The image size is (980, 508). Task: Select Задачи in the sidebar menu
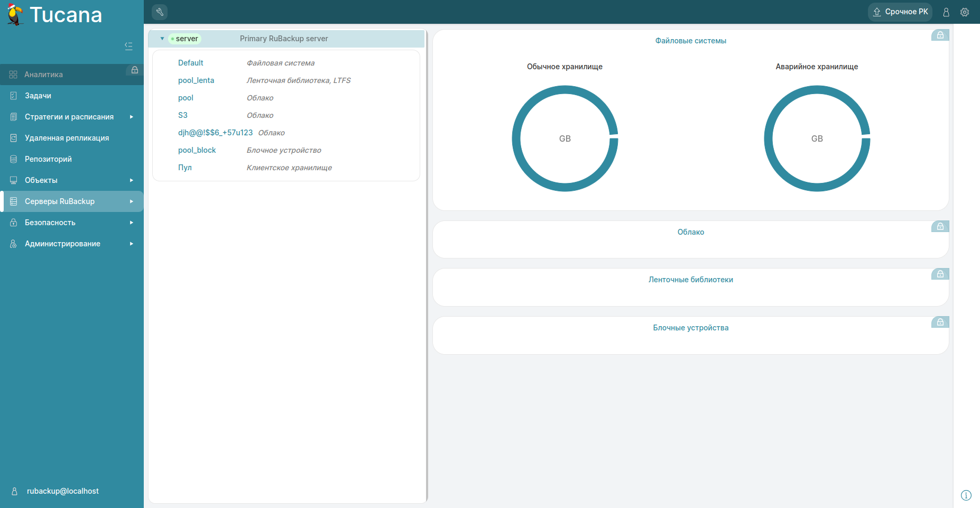(38, 96)
